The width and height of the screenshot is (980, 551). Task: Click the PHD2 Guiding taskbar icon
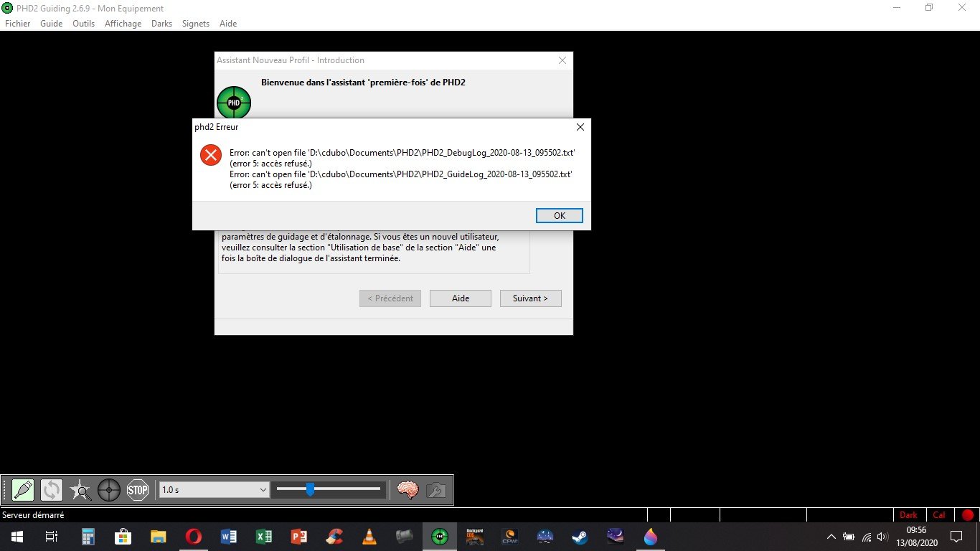tap(440, 537)
